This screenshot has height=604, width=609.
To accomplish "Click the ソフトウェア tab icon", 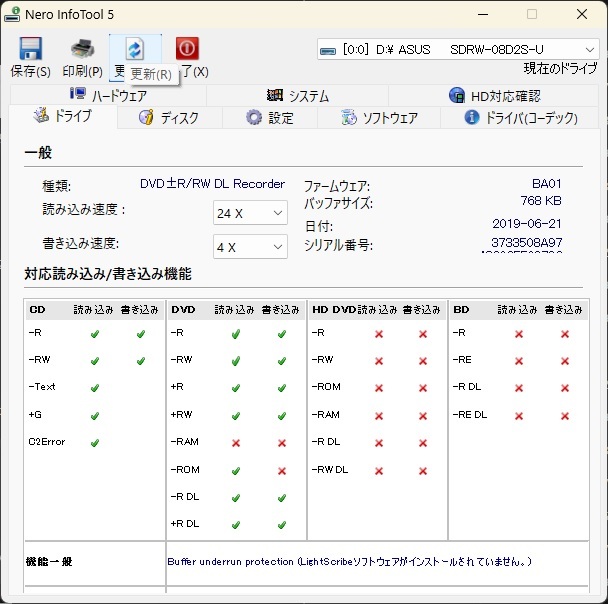I will (x=349, y=117).
